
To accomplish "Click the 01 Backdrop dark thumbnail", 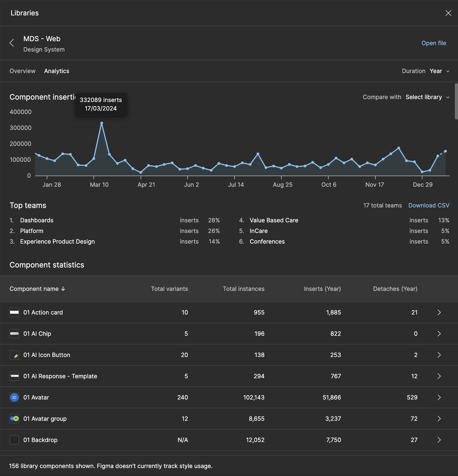I will (14, 440).
